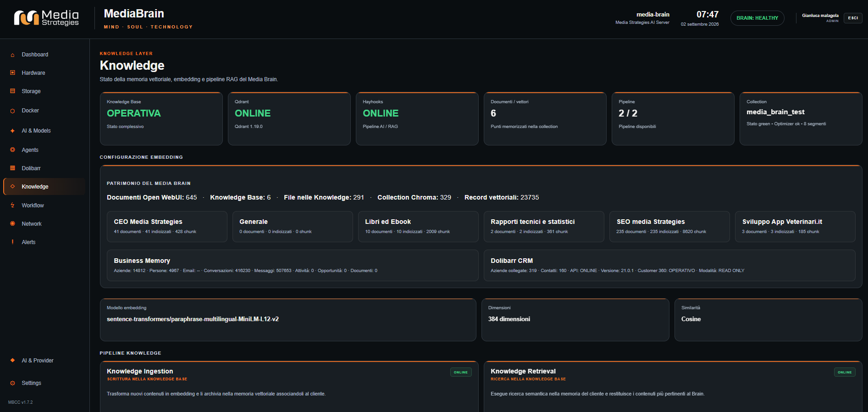Open Dashboard via its home icon
This screenshot has height=412, width=868.
(12, 55)
